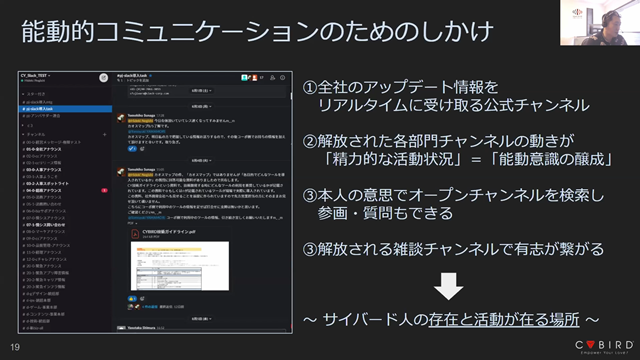Click the second Tomohiko Sunaga avatar
640x360 pixels.
121,172
